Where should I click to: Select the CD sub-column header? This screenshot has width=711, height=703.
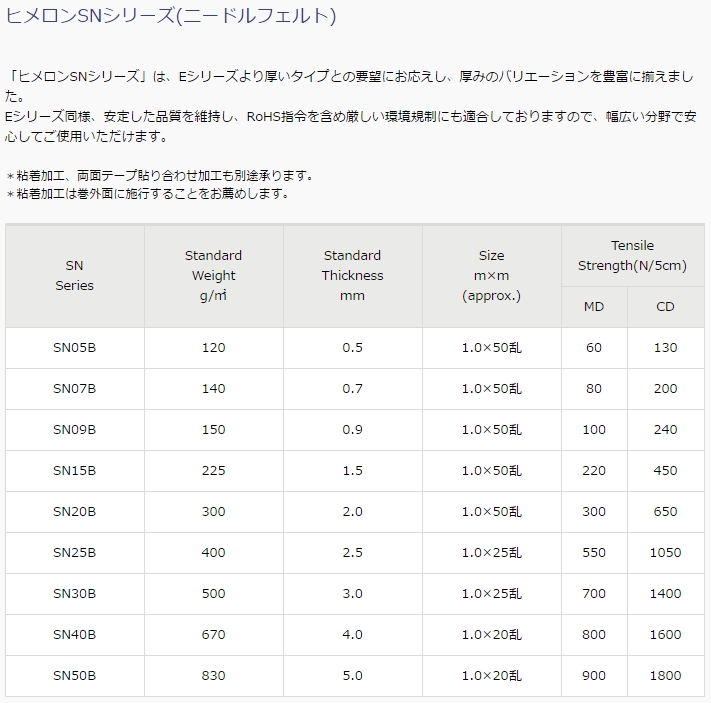(665, 306)
